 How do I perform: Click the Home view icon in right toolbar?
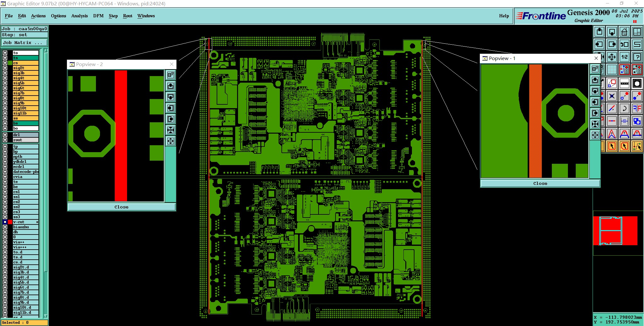point(625,32)
